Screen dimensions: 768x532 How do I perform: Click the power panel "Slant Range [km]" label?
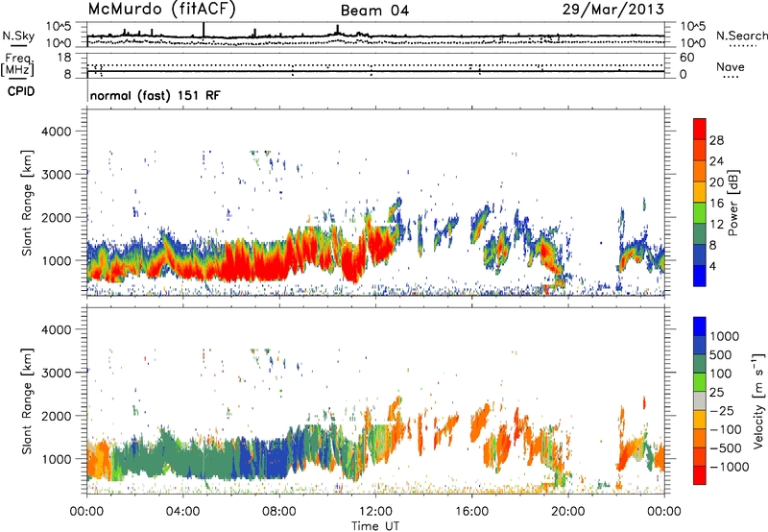(x=27, y=203)
